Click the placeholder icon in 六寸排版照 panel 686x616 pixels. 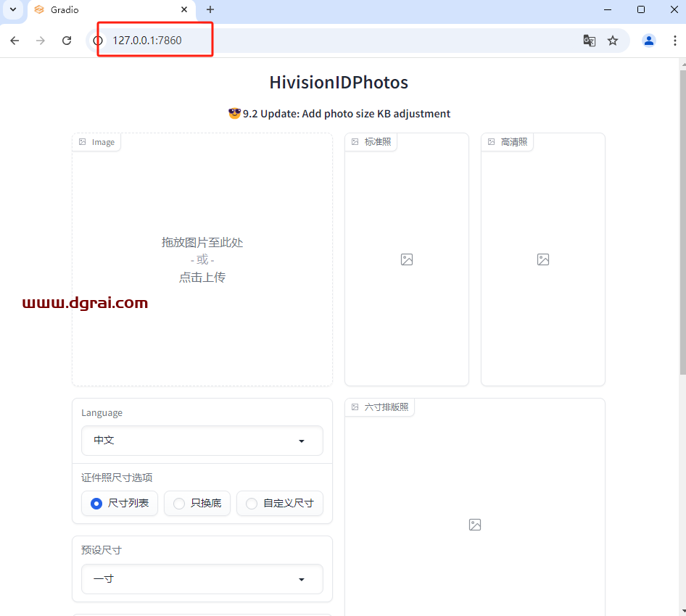click(475, 525)
